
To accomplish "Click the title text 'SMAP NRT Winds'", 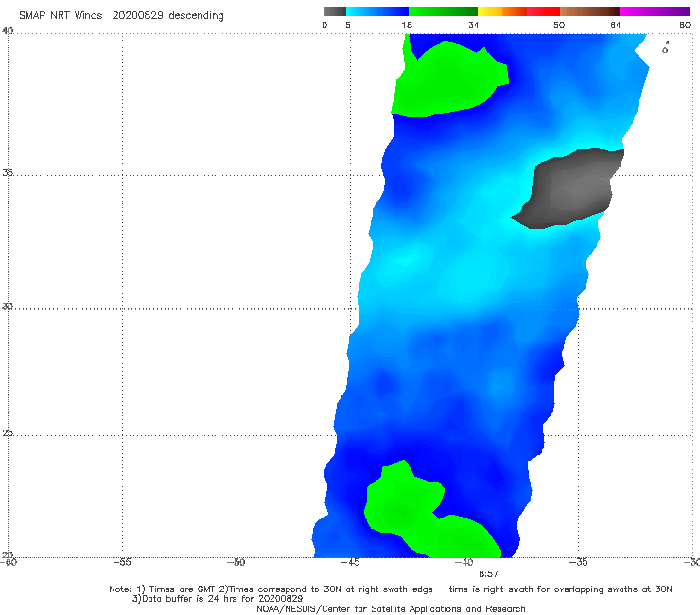I will pos(61,15).
